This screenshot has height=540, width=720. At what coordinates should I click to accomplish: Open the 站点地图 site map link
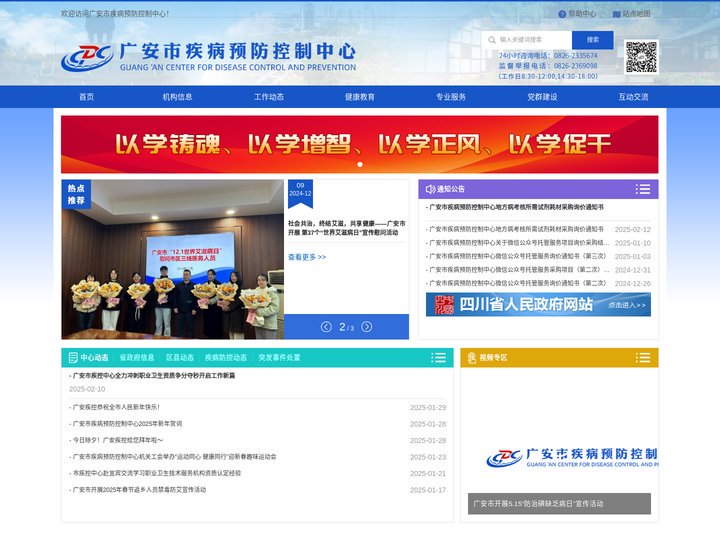pos(632,14)
